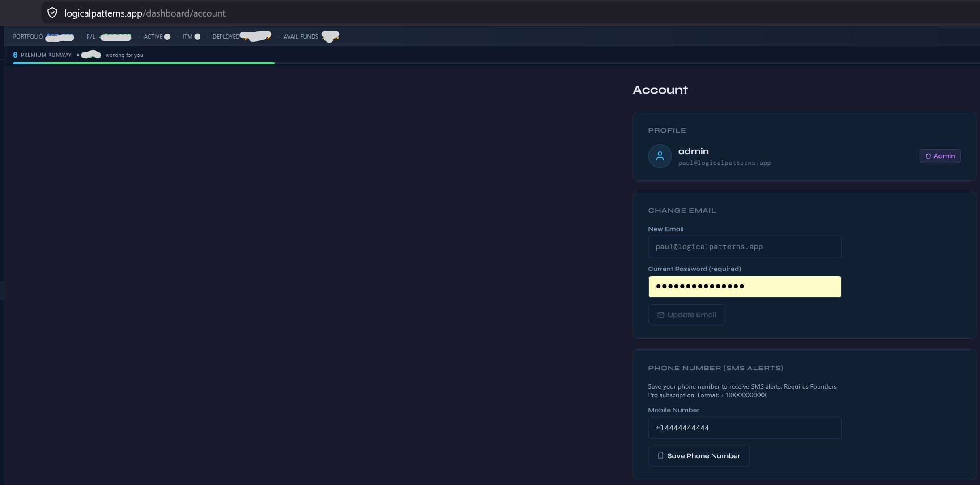Click the Account page heading
Image resolution: width=980 pixels, height=485 pixels.
tap(660, 90)
